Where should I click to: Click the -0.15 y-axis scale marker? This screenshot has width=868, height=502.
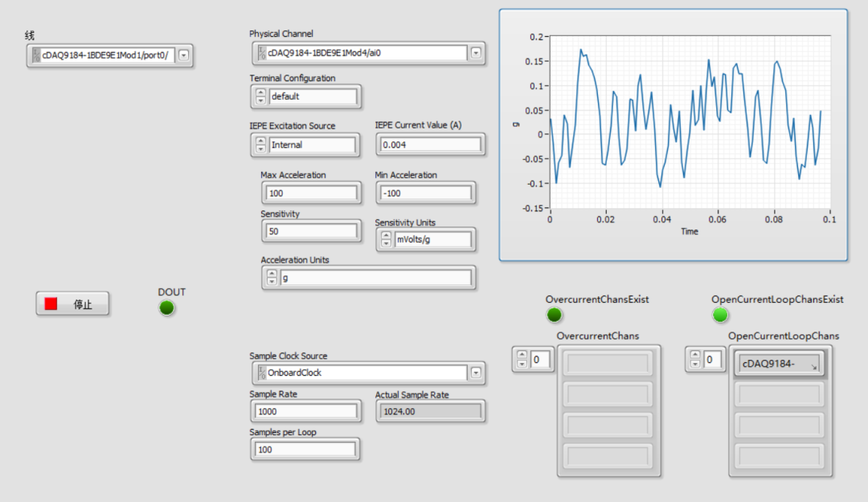[533, 208]
